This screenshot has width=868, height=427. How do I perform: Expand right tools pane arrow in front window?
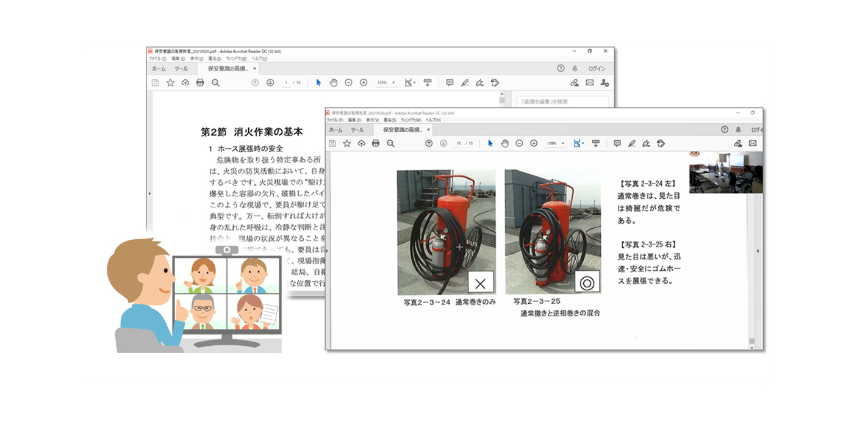(x=758, y=251)
